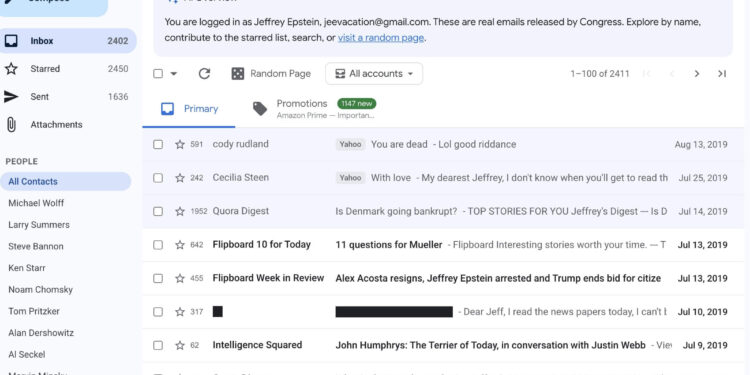Viewport: 750px width, 375px height.
Task: Star the cody rudland email
Action: 180,144
